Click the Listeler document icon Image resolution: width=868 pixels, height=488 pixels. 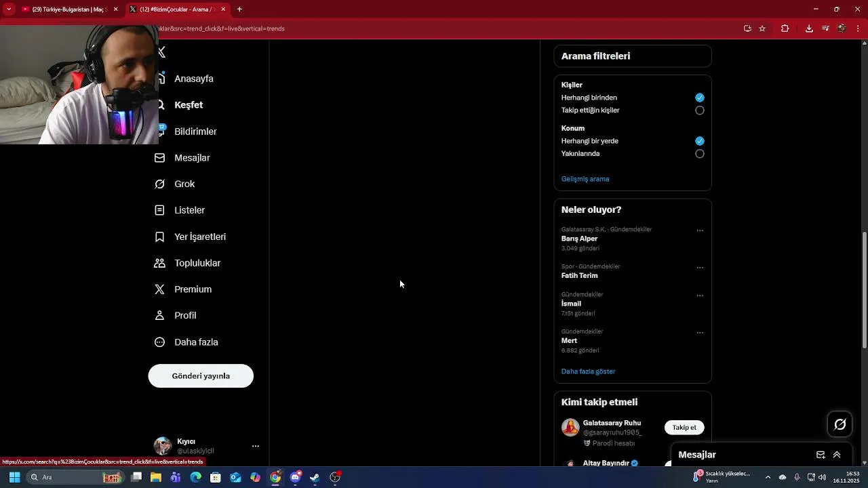(x=160, y=210)
